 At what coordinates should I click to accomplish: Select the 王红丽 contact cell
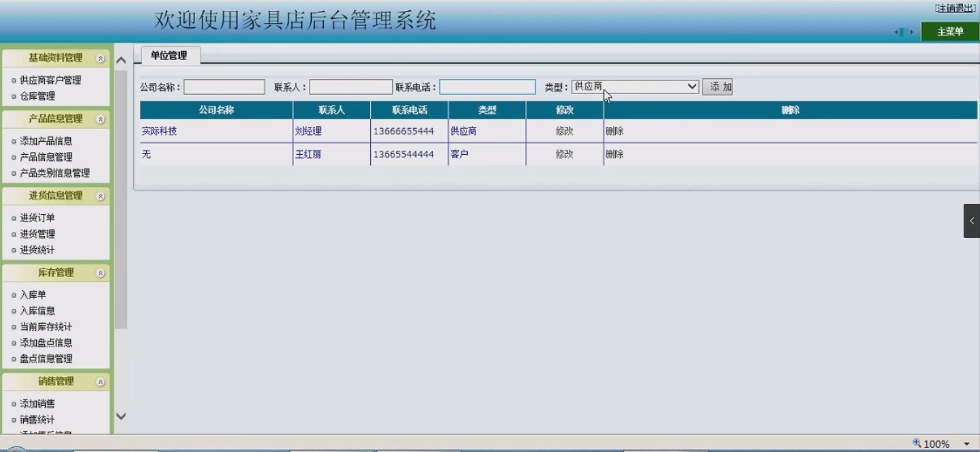click(331, 155)
